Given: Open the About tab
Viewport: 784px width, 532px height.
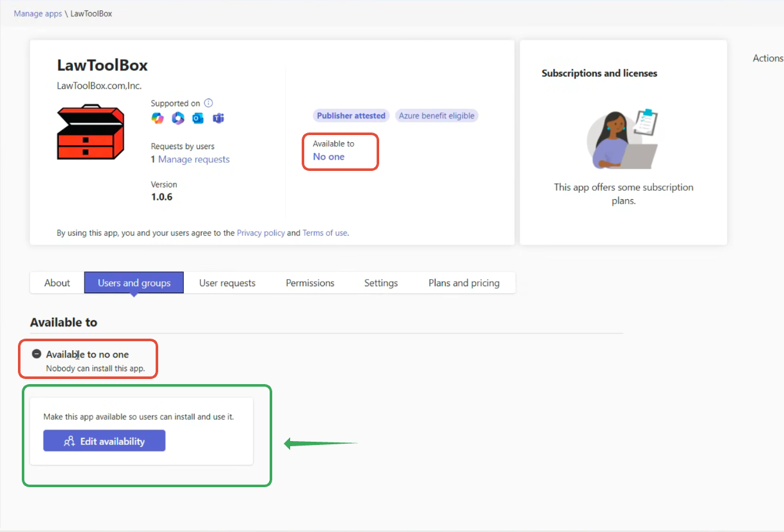Looking at the screenshot, I should (57, 283).
